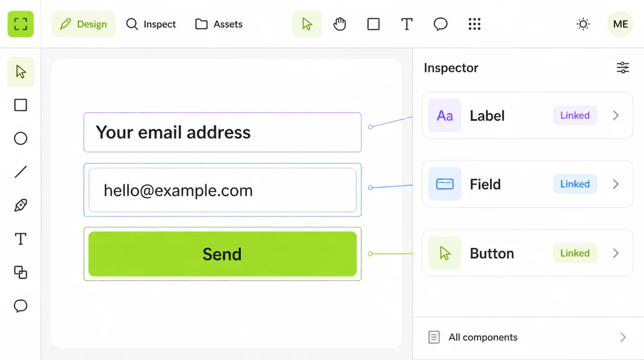The width and height of the screenshot is (644, 360).
Task: Click the green connector dot beside Send
Action: pyautogui.click(x=370, y=254)
